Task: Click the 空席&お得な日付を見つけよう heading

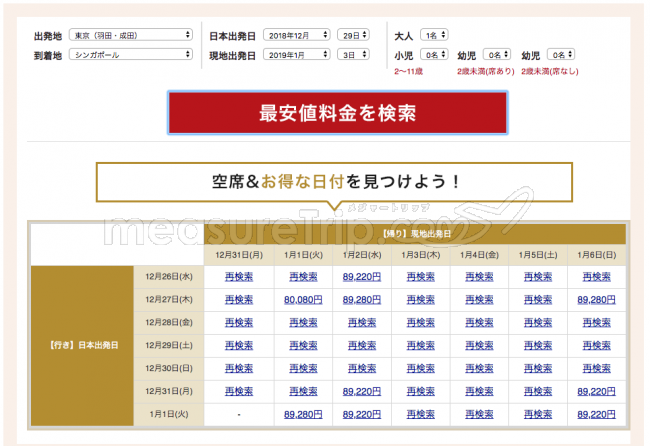Action: [x=335, y=182]
